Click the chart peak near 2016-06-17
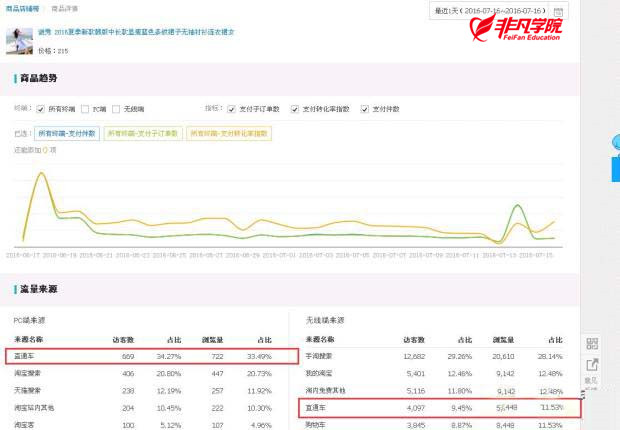The image size is (620, 430). pos(41,173)
